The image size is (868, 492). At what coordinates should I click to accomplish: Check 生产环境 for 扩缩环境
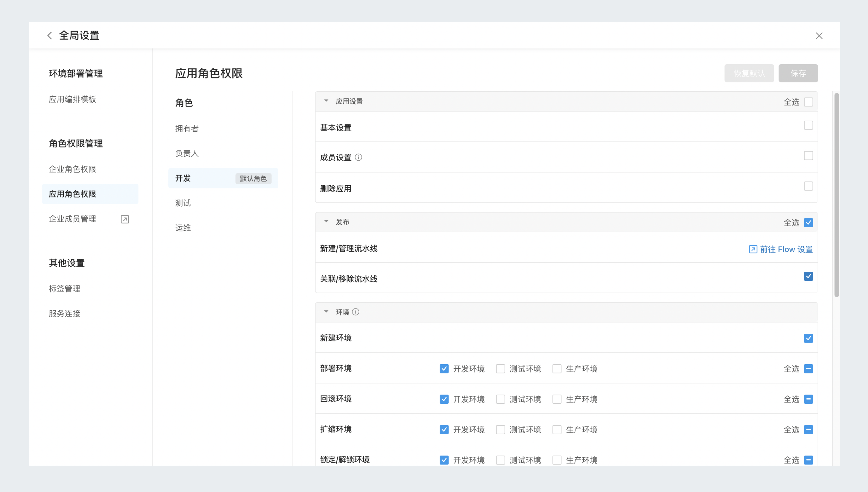(x=557, y=429)
